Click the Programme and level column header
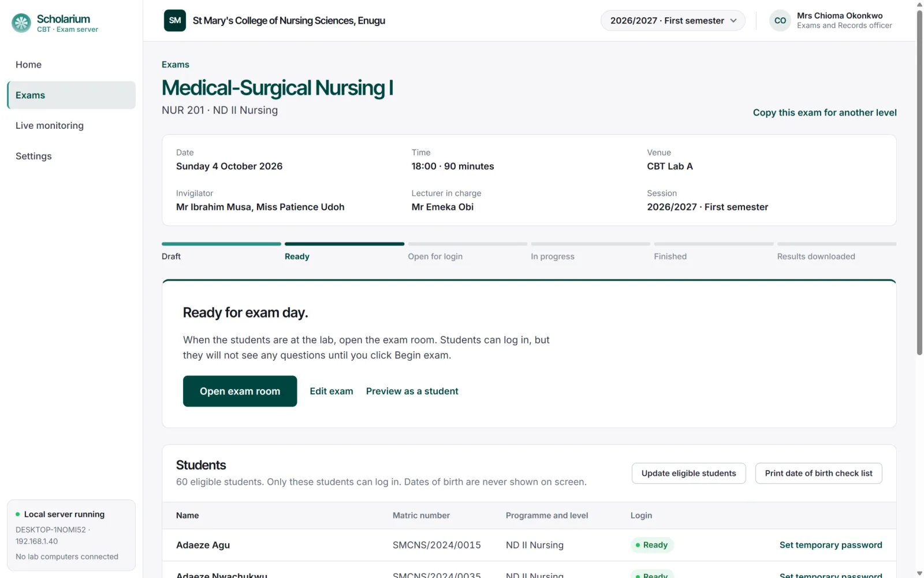924x578 pixels. pos(547,515)
